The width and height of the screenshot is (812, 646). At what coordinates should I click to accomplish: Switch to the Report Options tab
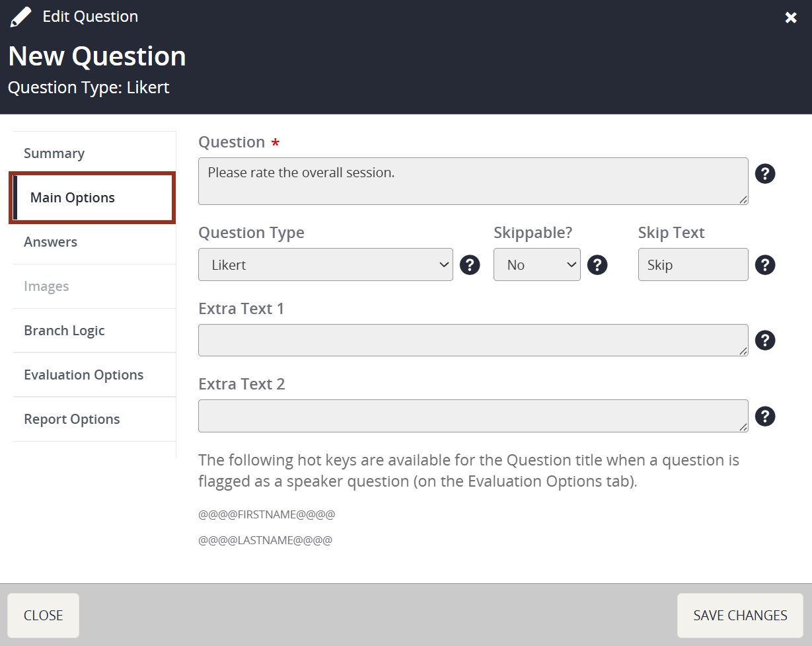tap(94, 419)
